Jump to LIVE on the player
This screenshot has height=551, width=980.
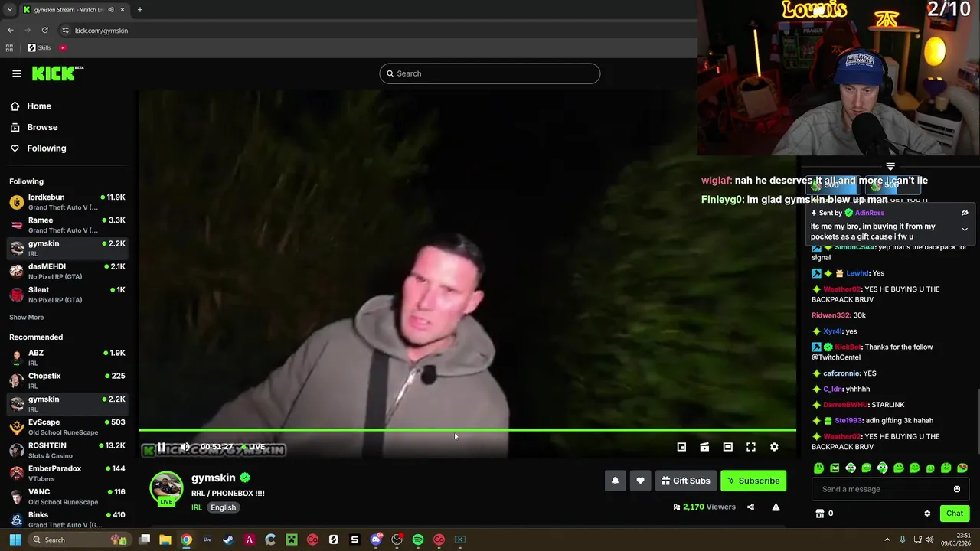253,447
